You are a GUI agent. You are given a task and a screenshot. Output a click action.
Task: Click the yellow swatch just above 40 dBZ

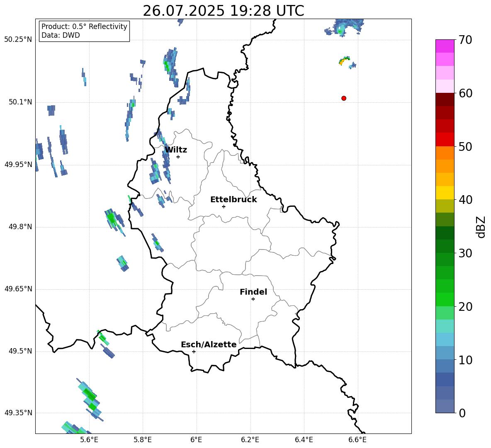coord(445,193)
